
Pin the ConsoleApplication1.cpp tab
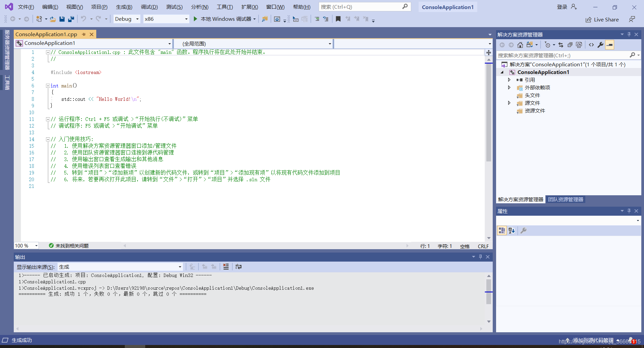click(84, 34)
